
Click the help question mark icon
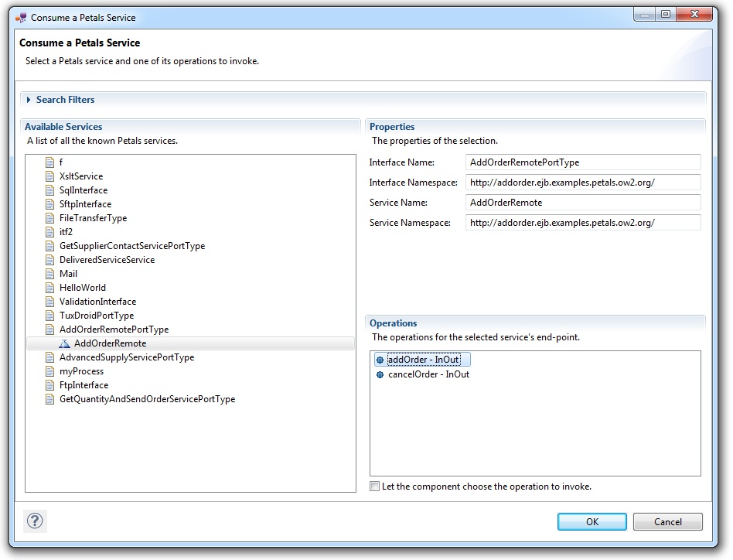pos(35,521)
